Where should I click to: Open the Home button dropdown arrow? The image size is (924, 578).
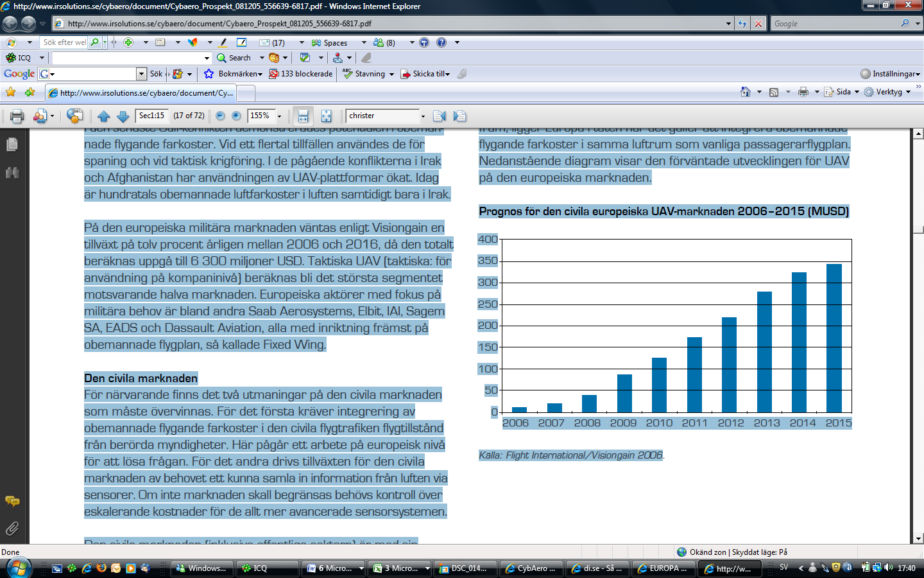click(759, 92)
